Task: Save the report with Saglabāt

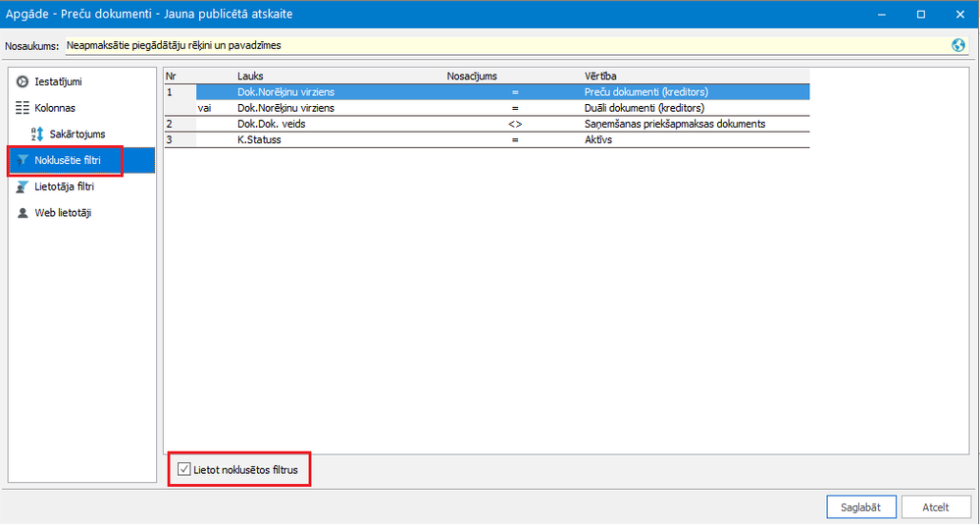Action: (861, 507)
